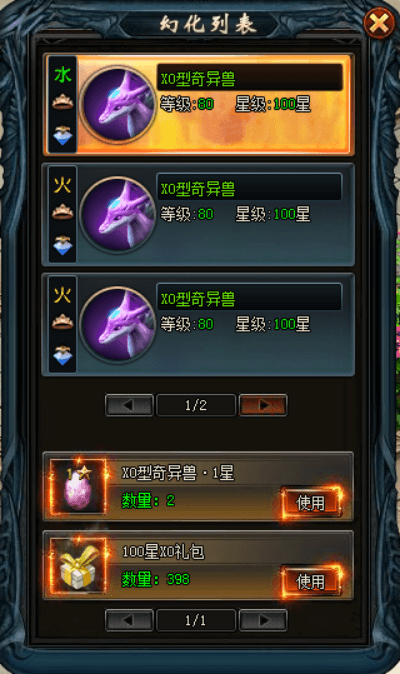This screenshot has height=674, width=400.
Task: Select the water-element XO beast portrait
Action: pyautogui.click(x=117, y=103)
